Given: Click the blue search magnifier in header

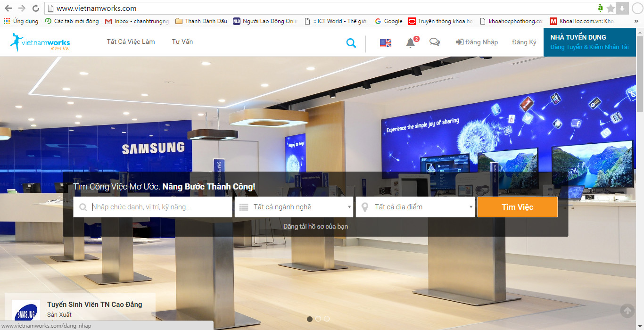Looking at the screenshot, I should click(x=351, y=43).
